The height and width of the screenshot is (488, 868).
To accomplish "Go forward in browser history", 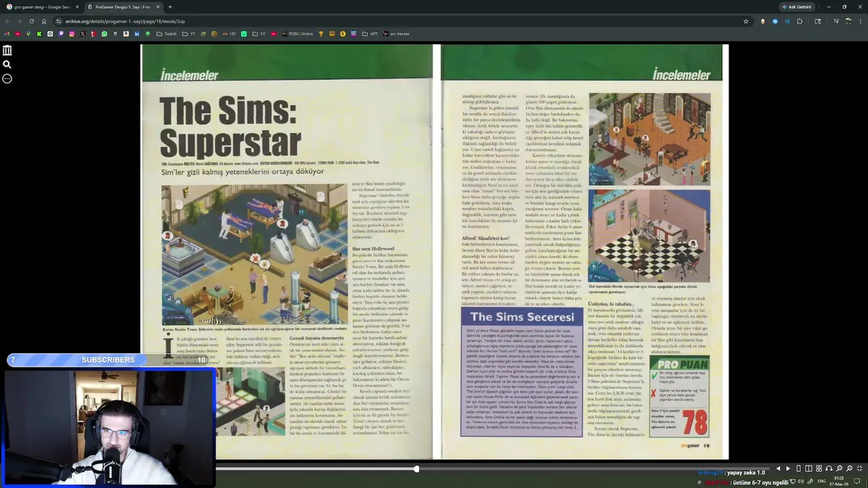I will (x=20, y=21).
